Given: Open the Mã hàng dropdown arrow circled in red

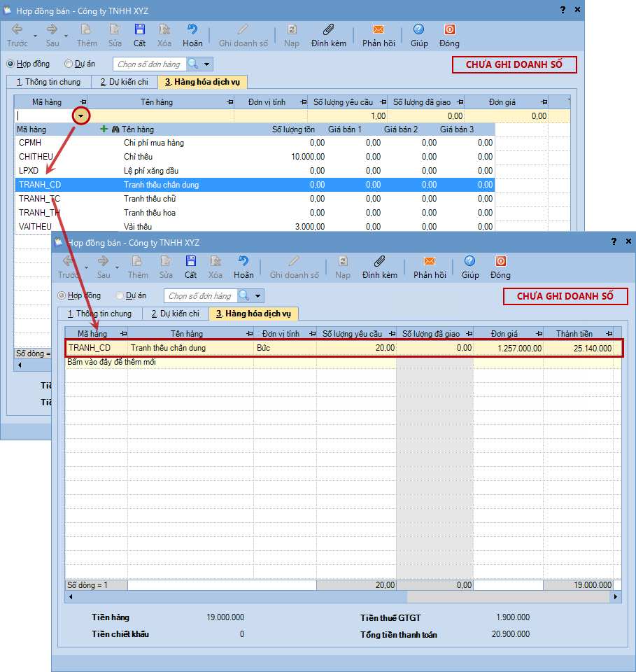Looking at the screenshot, I should [x=82, y=116].
